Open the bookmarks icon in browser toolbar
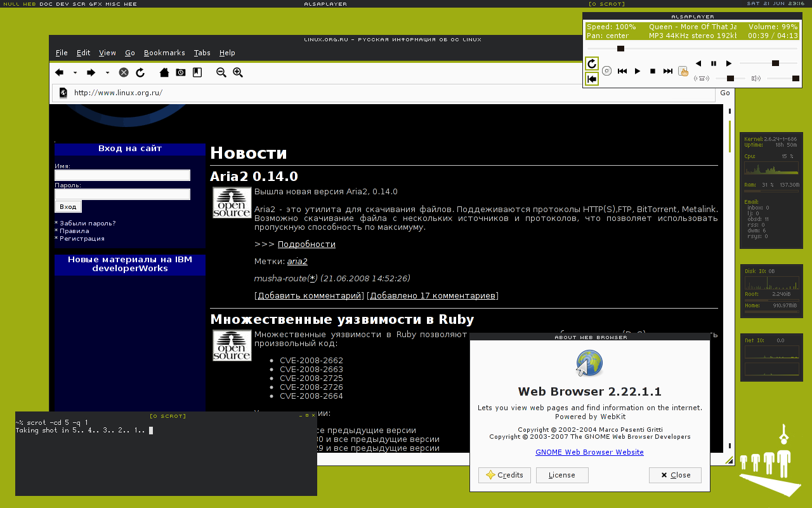812x508 pixels. (197, 72)
